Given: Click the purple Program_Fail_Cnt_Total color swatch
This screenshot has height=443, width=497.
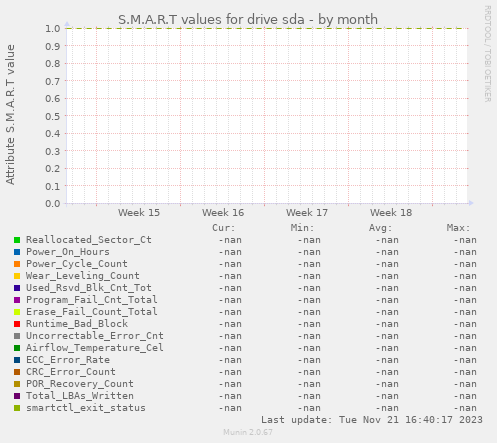Looking at the screenshot, I should click(17, 300).
